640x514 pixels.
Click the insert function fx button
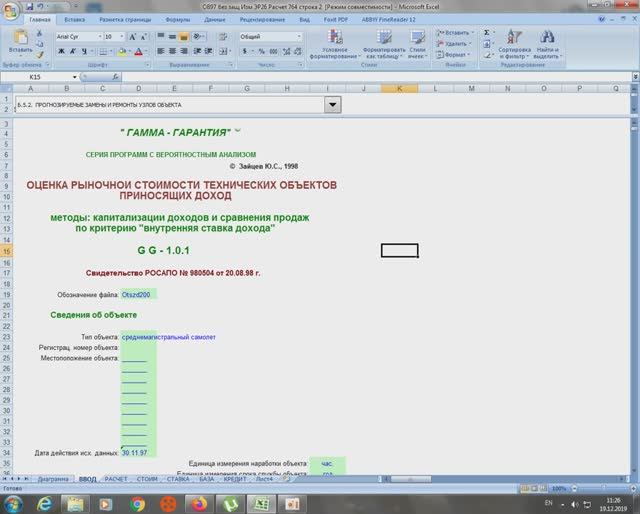(116, 77)
